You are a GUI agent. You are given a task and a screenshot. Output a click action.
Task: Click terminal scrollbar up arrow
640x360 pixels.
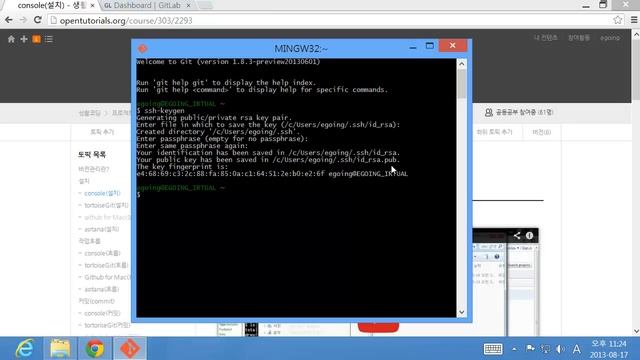(x=462, y=63)
